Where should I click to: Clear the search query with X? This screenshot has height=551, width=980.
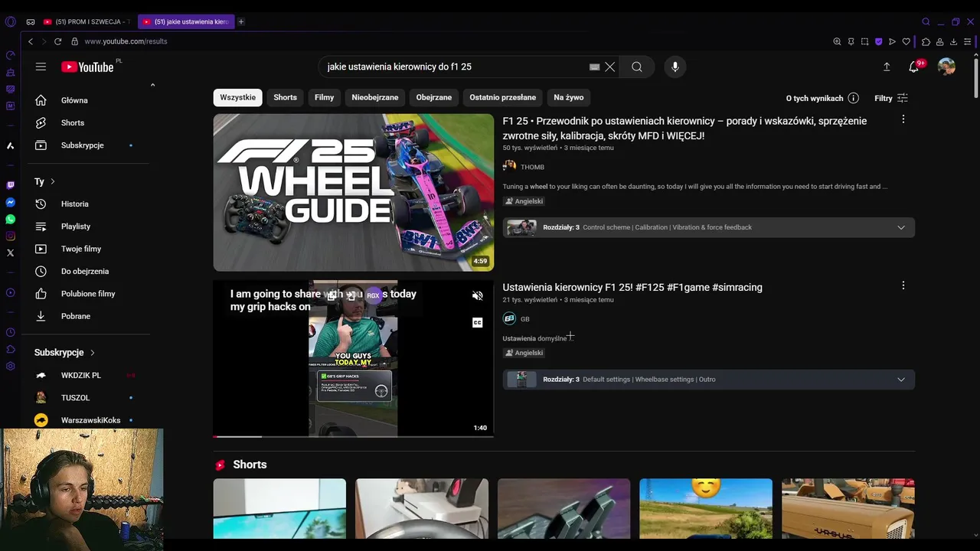point(609,67)
